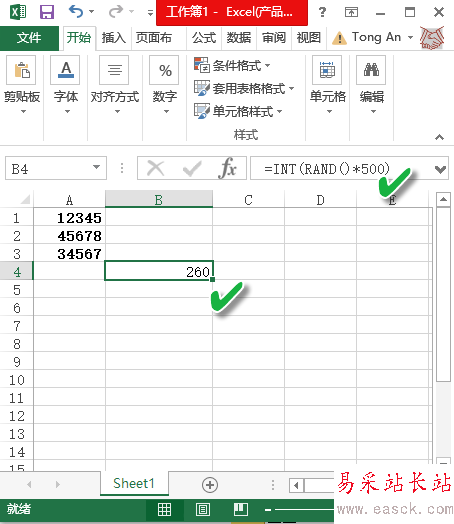Viewport: 454px width, 524px height.
Task: Expand the 数字 (Number) percent group
Action: (164, 85)
